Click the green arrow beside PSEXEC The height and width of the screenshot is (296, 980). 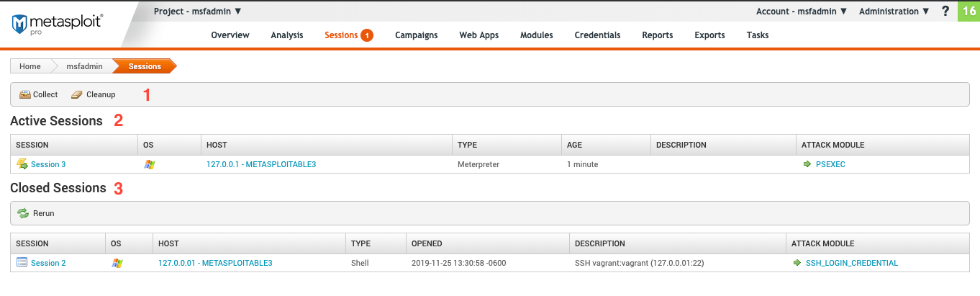(807, 164)
